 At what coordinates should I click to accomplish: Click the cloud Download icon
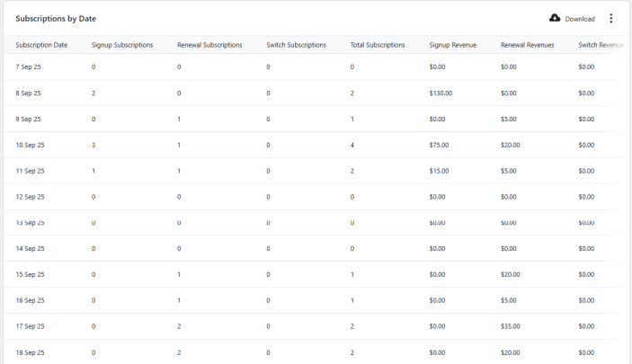(555, 18)
